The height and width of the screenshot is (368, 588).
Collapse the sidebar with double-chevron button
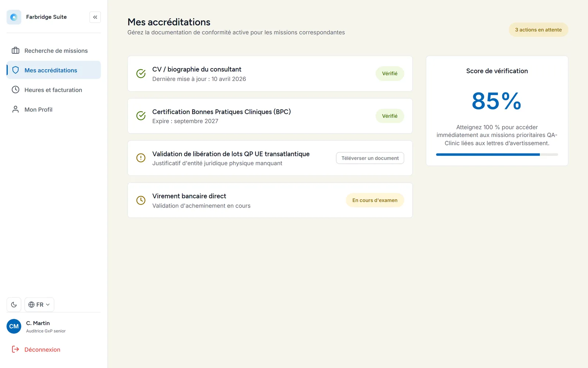pyautogui.click(x=95, y=17)
